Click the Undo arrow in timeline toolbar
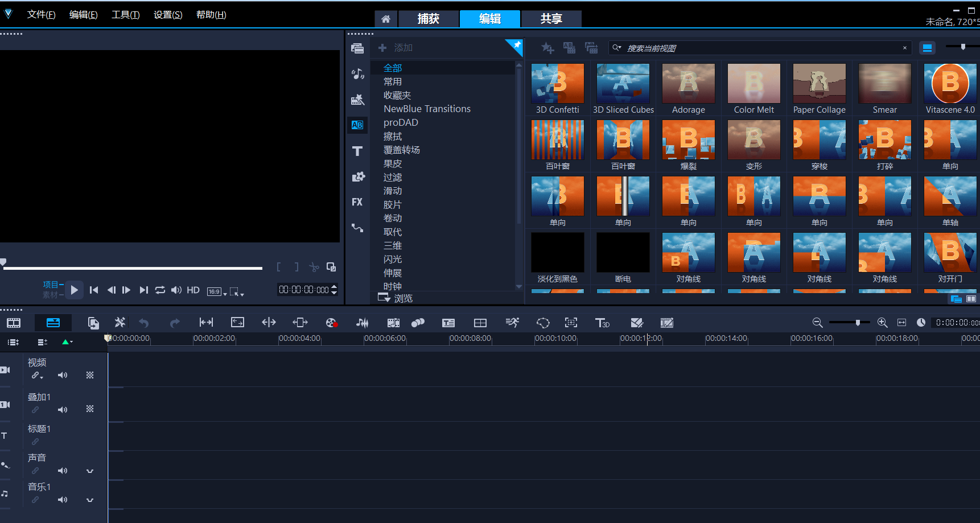This screenshot has height=523, width=980. tap(144, 323)
